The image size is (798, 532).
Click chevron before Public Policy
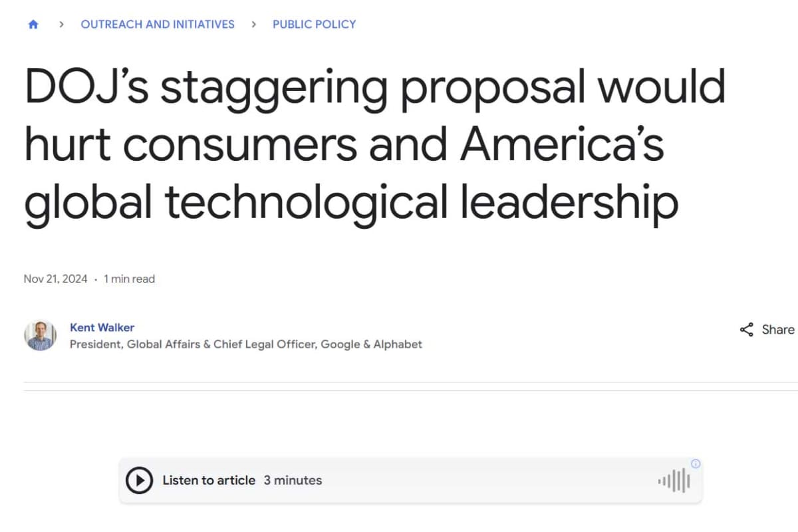click(254, 25)
